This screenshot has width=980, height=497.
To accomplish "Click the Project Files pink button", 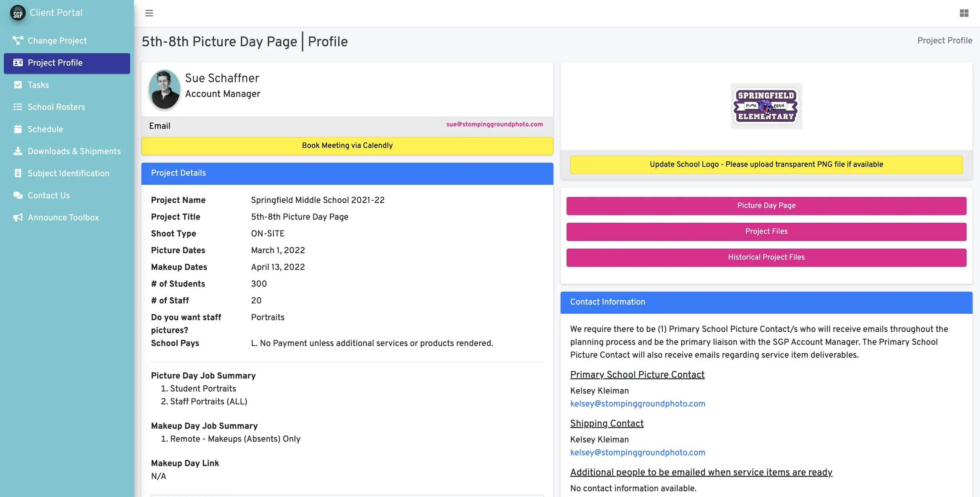I will coord(766,231).
